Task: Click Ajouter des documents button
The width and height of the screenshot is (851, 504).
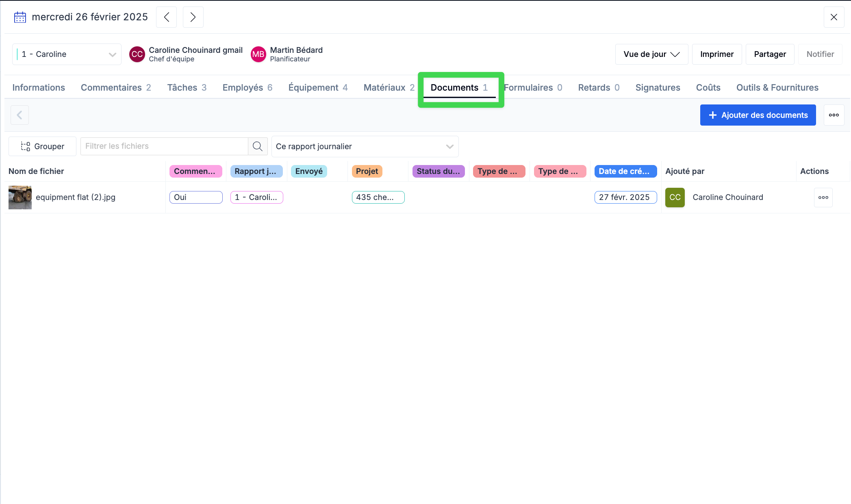Action: [x=758, y=115]
